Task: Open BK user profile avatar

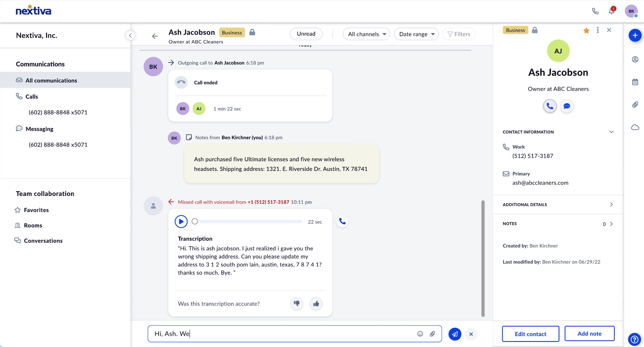Action: 631,11
